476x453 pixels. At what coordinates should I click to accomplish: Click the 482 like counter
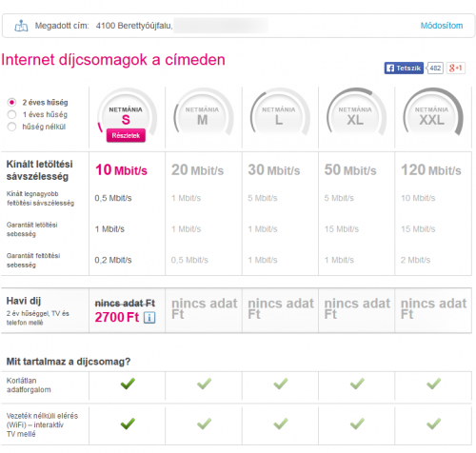pyautogui.click(x=435, y=68)
